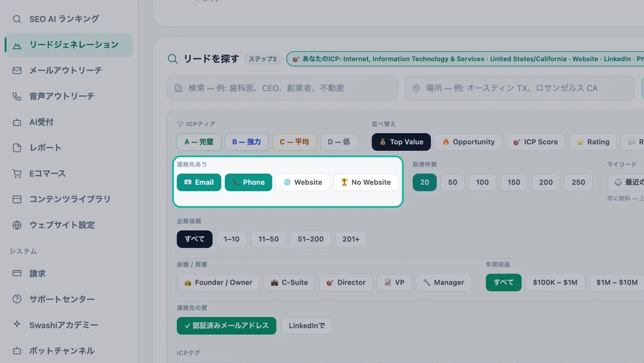Click the ボットチャンネル bot icon
This screenshot has width=644, height=363.
pos(17,350)
